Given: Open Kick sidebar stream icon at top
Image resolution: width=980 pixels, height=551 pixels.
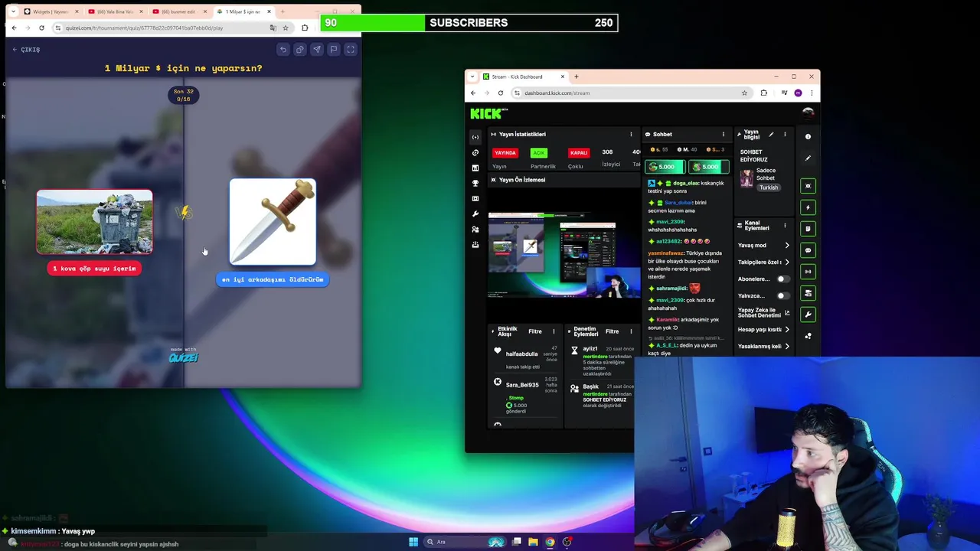Looking at the screenshot, I should coord(475,137).
